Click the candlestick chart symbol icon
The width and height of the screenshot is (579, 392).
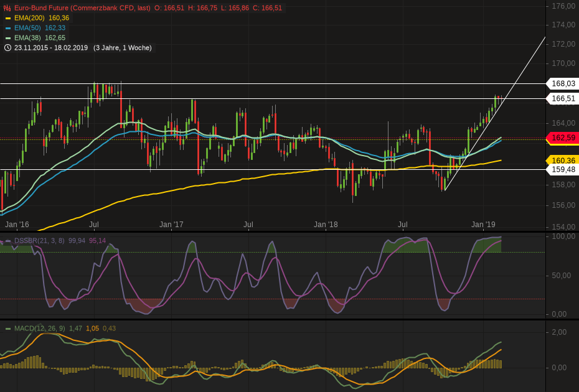point(6,9)
